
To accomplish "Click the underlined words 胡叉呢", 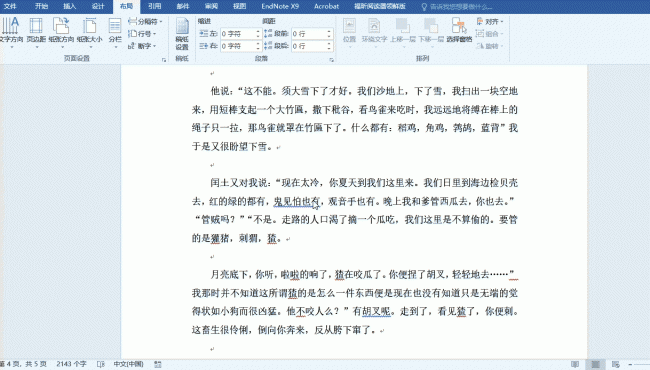I will [376, 311].
